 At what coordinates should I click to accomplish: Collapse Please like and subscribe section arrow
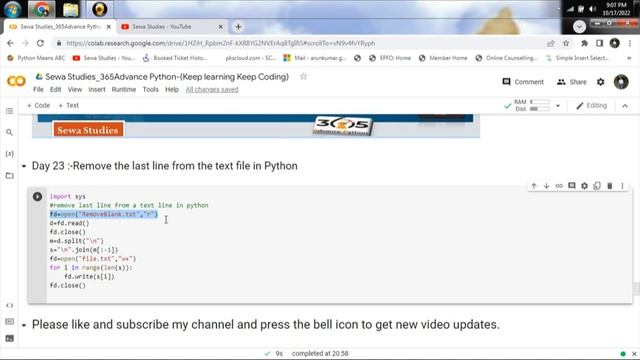point(24,325)
